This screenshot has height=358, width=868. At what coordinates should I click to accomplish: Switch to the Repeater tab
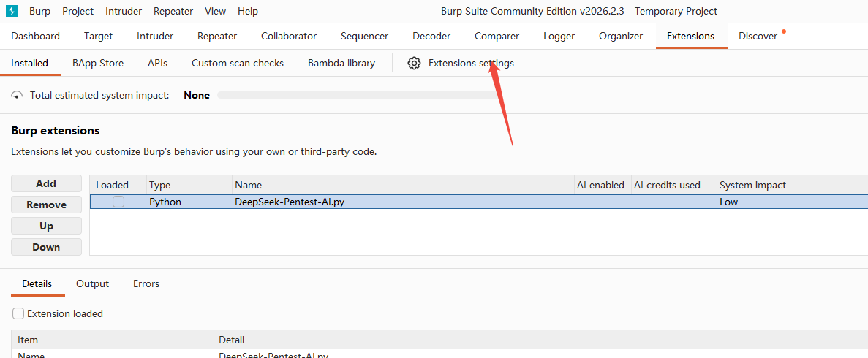[x=217, y=36]
